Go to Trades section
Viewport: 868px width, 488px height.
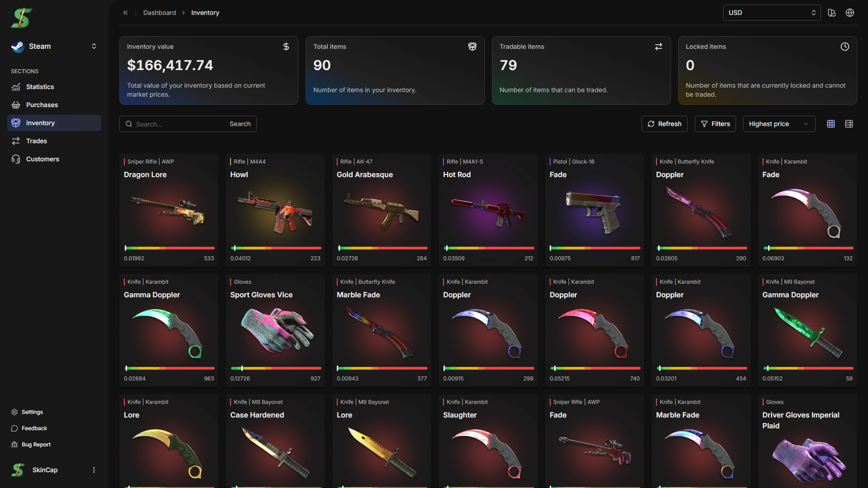point(54,141)
